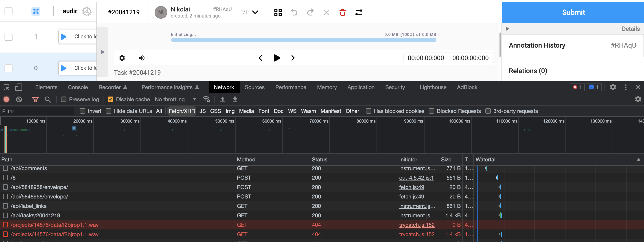Click the red error count badge
Viewport: 644px width, 242px height.
tap(577, 87)
